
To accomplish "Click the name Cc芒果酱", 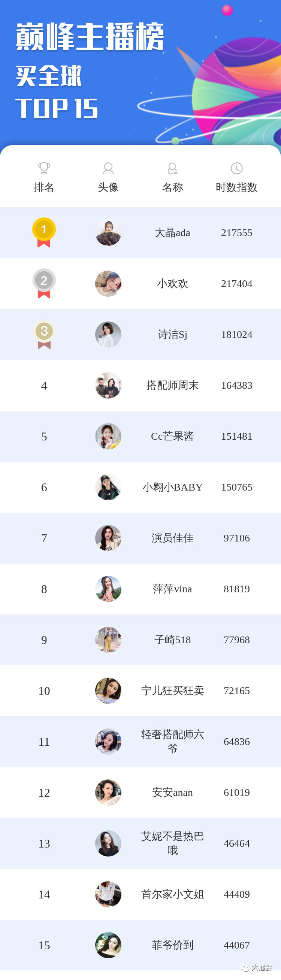I will [172, 436].
